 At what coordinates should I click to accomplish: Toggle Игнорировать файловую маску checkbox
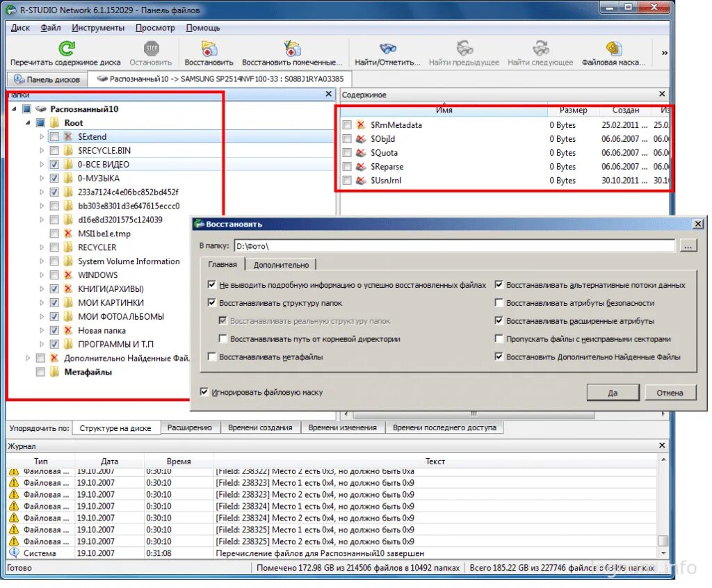[x=204, y=391]
